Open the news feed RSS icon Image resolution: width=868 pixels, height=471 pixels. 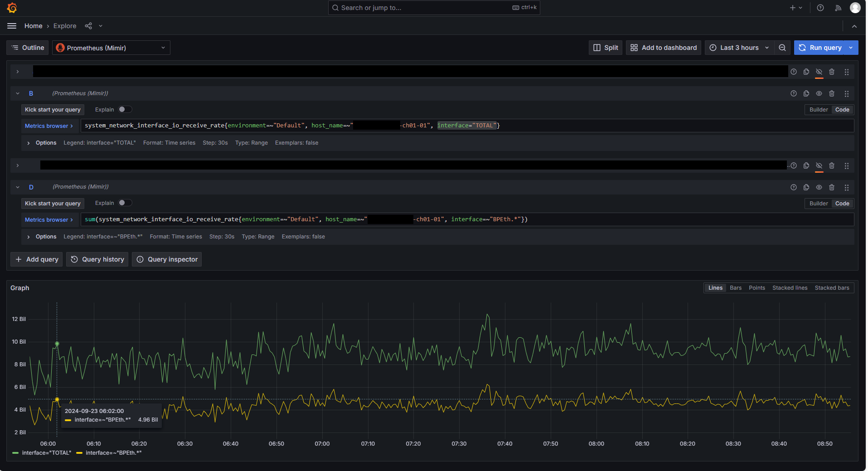click(839, 8)
